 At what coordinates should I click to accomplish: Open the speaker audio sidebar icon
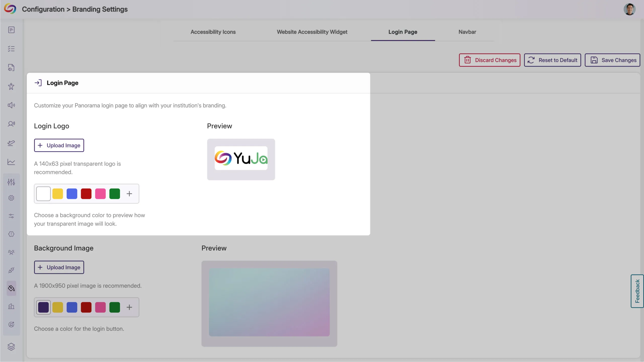pos(11,105)
